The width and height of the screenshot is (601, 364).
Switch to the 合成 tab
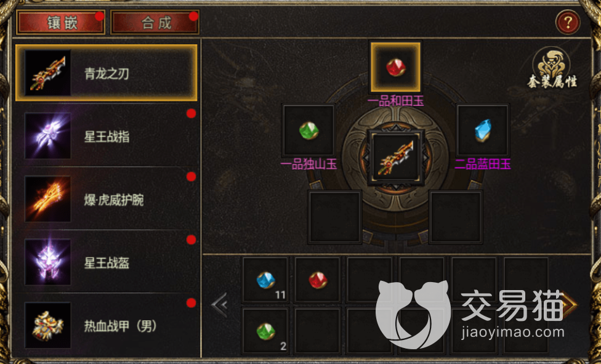(x=155, y=22)
